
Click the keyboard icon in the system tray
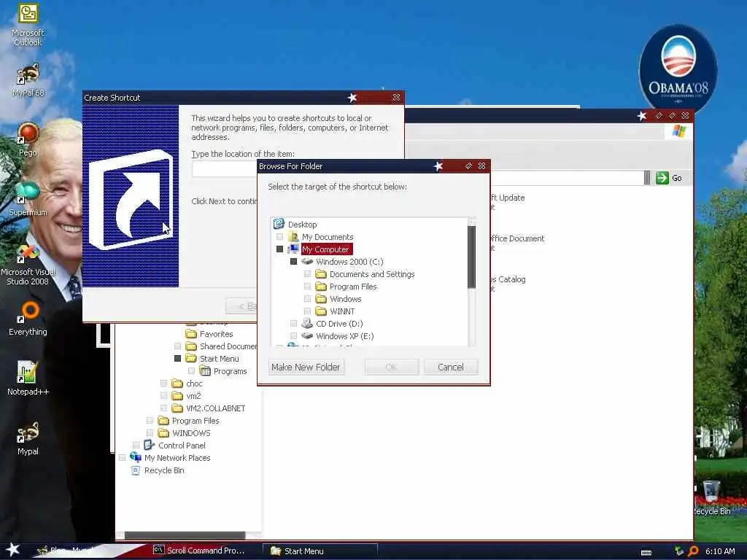tap(646, 553)
